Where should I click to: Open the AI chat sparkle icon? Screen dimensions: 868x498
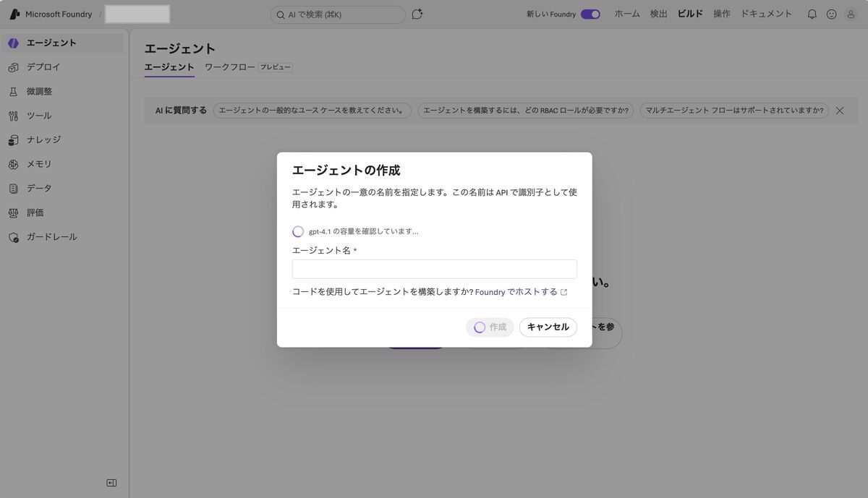click(417, 14)
